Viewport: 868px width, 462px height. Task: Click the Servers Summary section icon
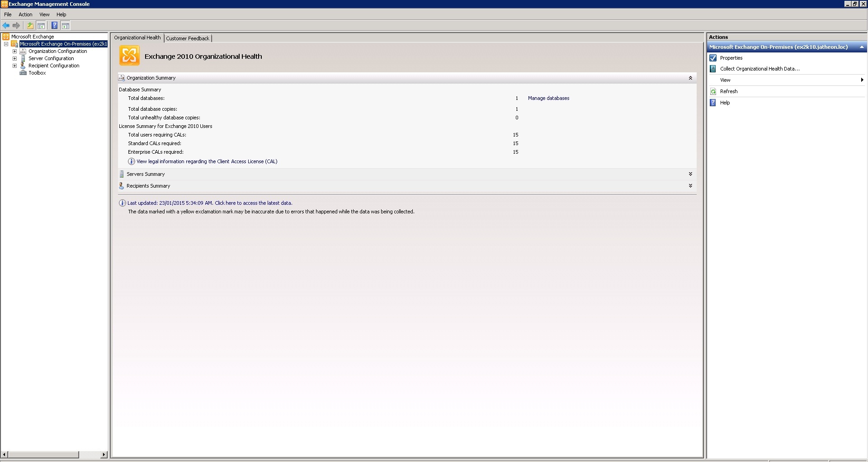click(121, 174)
